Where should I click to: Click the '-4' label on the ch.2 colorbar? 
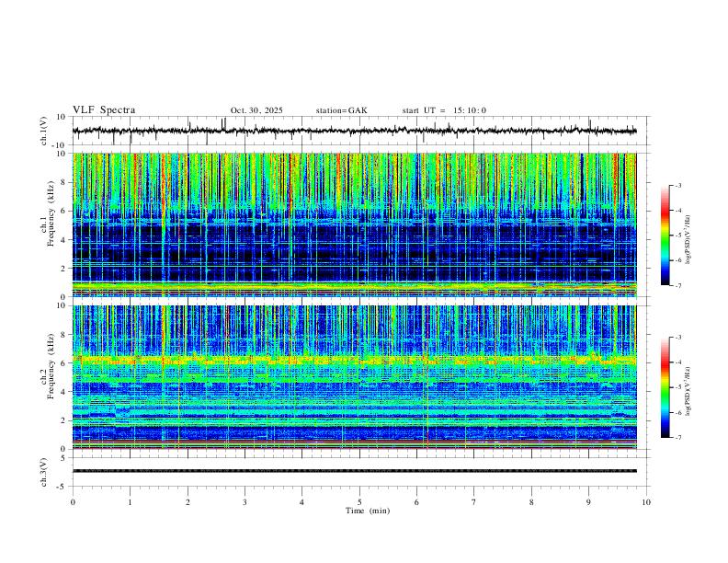point(678,362)
